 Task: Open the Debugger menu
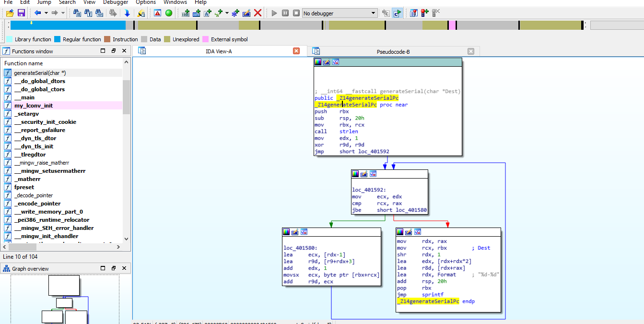115,2
